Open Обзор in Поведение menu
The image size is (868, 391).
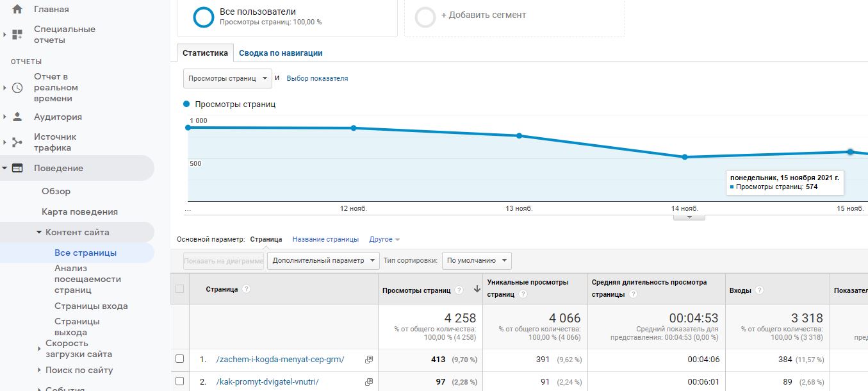tap(56, 191)
